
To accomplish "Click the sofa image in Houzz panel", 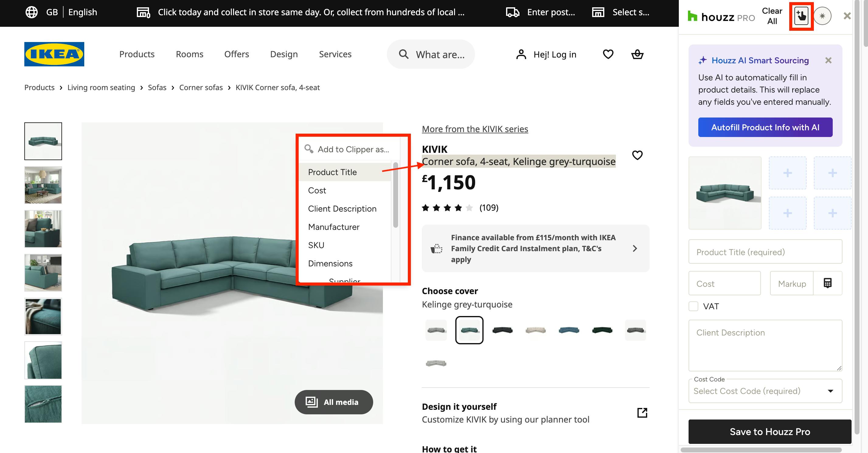I will [x=725, y=193].
